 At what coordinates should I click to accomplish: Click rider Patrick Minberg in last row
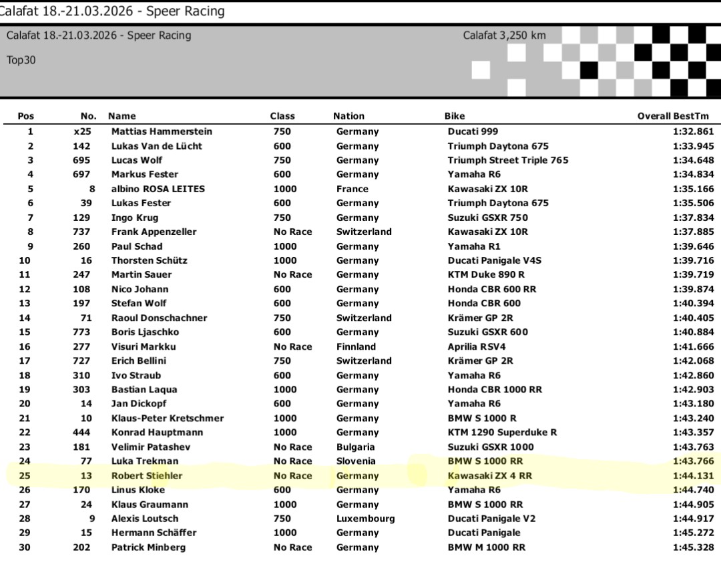click(x=148, y=547)
